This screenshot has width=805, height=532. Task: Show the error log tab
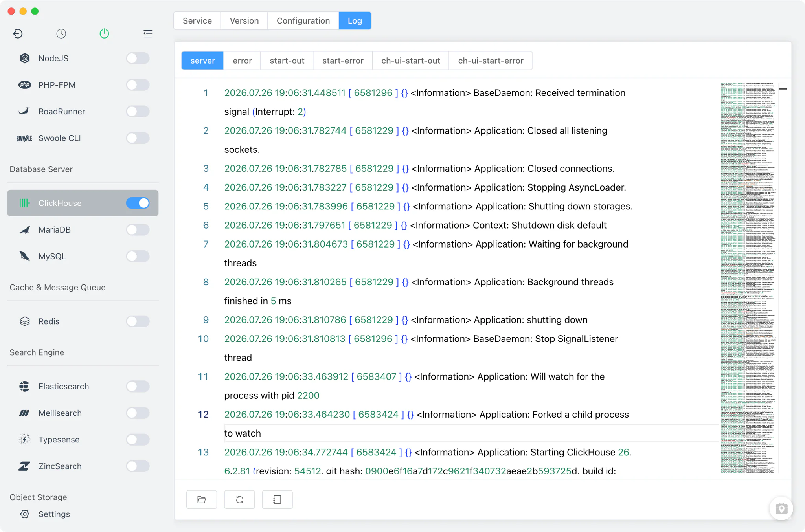242,61
